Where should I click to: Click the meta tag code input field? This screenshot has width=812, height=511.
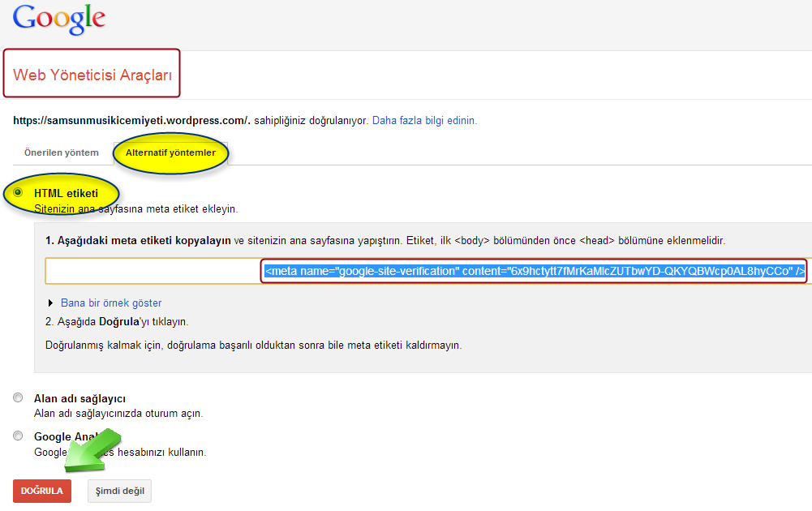(x=428, y=271)
